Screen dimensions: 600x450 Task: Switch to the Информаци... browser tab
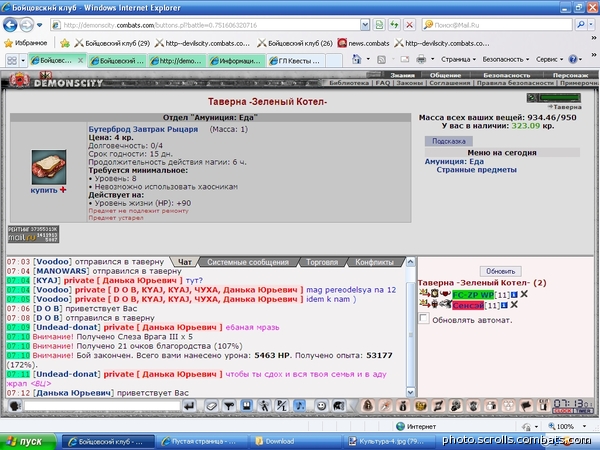click(236, 60)
